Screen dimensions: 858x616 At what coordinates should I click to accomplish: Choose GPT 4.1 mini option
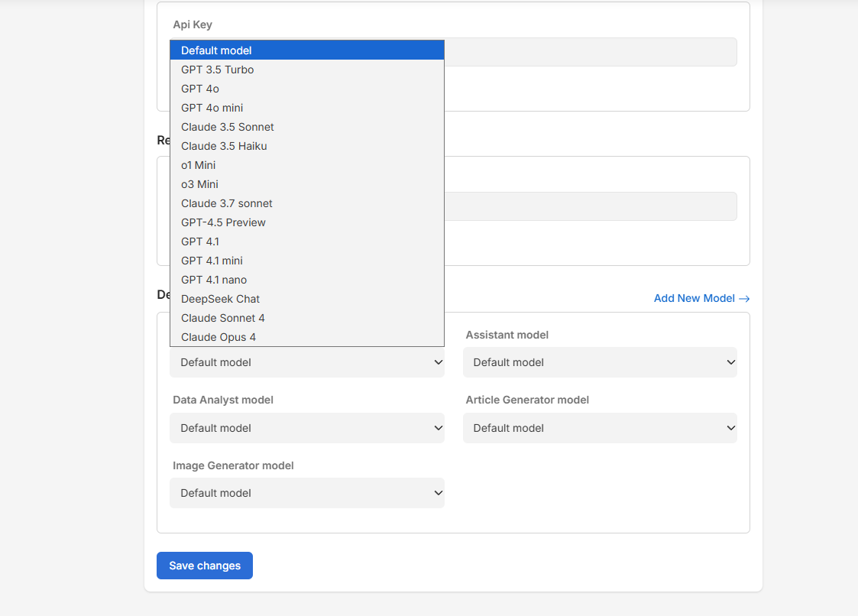[x=307, y=261]
